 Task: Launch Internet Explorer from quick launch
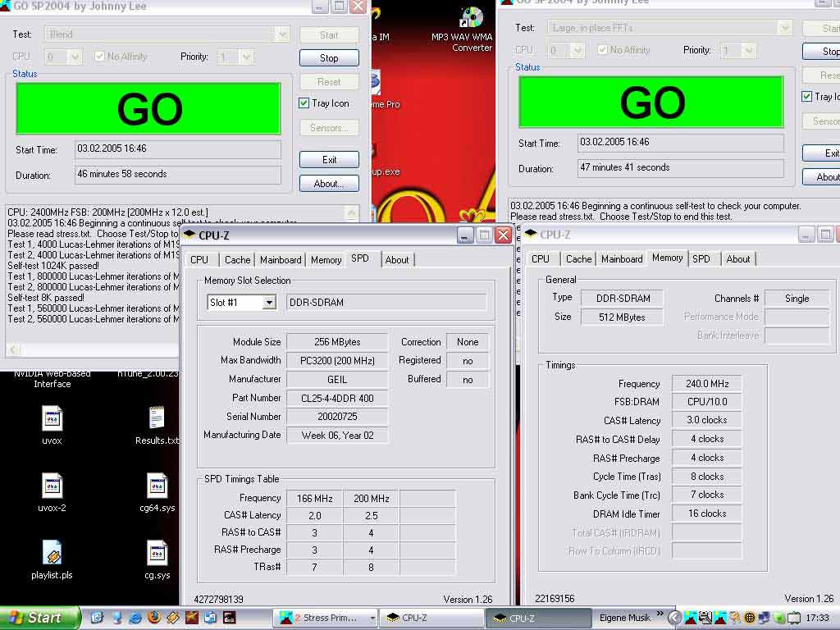135,618
